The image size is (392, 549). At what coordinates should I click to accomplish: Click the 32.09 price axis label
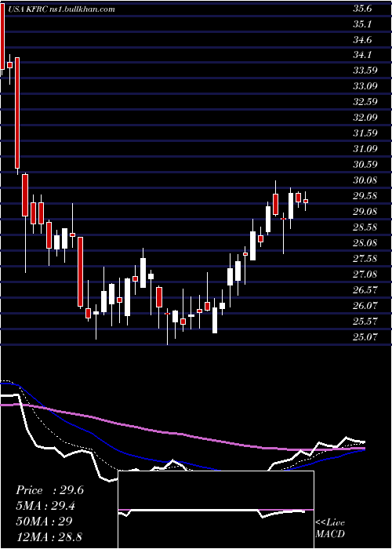click(365, 118)
